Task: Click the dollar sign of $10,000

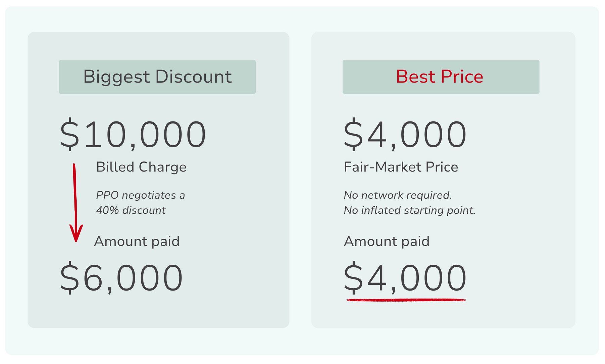Action: point(70,135)
